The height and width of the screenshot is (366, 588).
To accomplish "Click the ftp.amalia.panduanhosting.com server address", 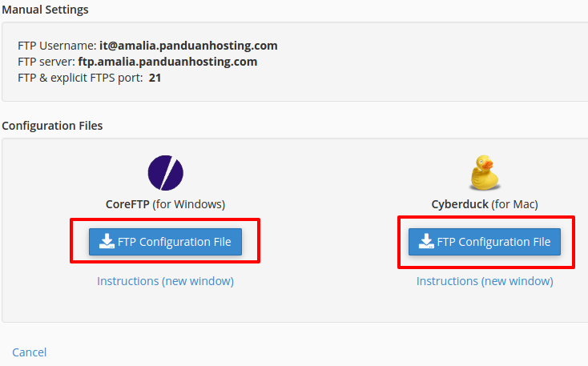I will [x=167, y=62].
